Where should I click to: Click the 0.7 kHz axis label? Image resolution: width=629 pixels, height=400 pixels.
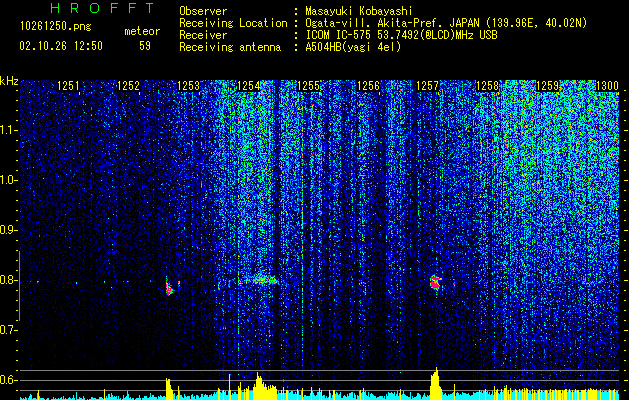pyautogui.click(x=8, y=330)
